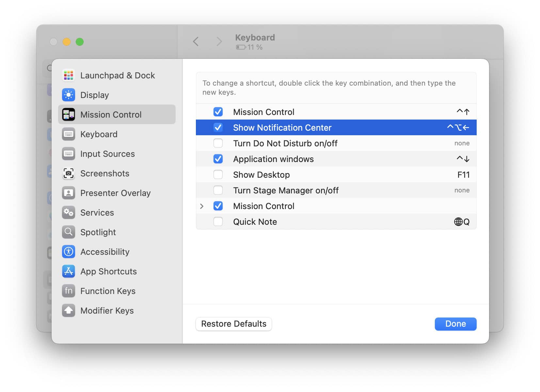Uncheck Show Notification Center checkbox
This screenshot has width=540, height=392.
point(218,128)
